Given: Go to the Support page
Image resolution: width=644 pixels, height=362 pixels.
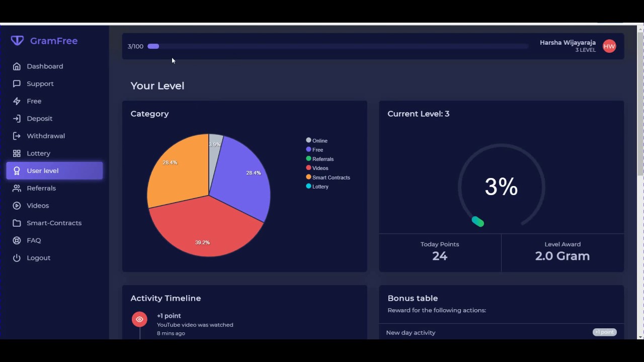Looking at the screenshot, I should tap(54, 83).
